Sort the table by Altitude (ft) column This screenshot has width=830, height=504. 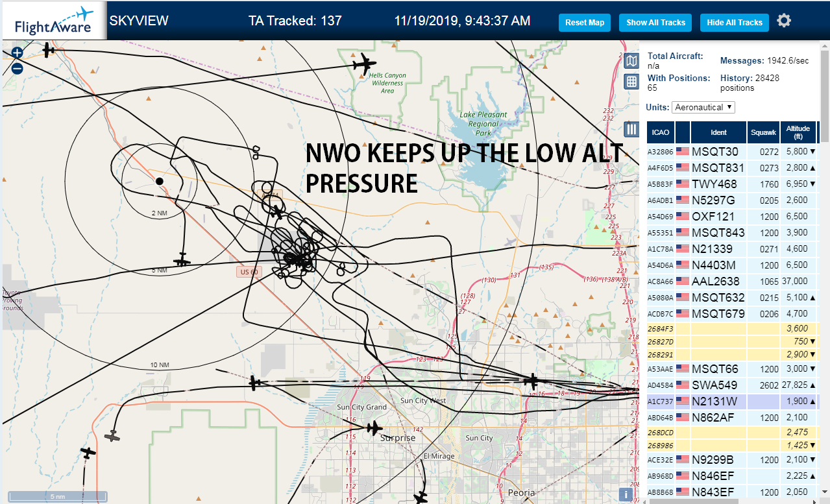(x=798, y=132)
